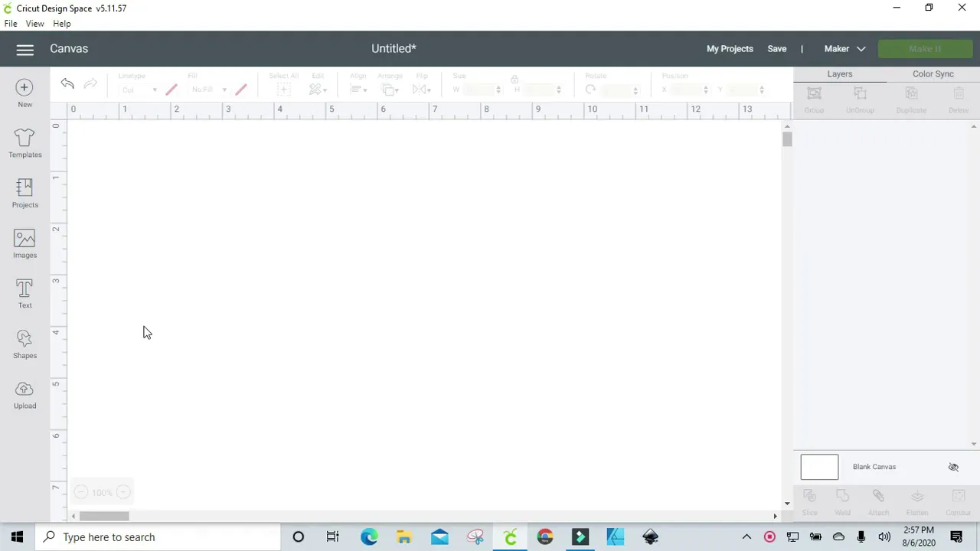Create a New project from sidebar

(24, 93)
